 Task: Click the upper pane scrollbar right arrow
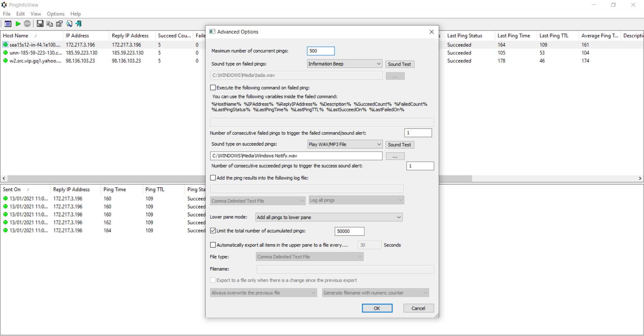tap(640, 178)
